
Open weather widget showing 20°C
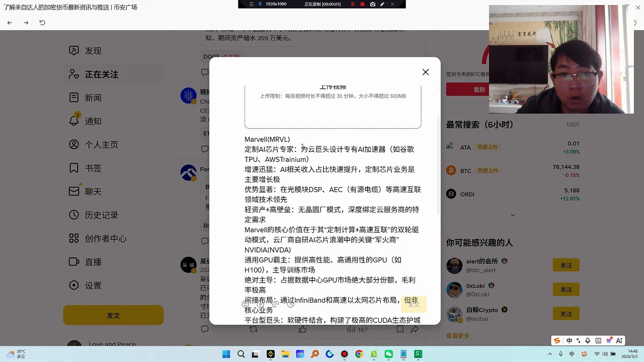[15, 354]
